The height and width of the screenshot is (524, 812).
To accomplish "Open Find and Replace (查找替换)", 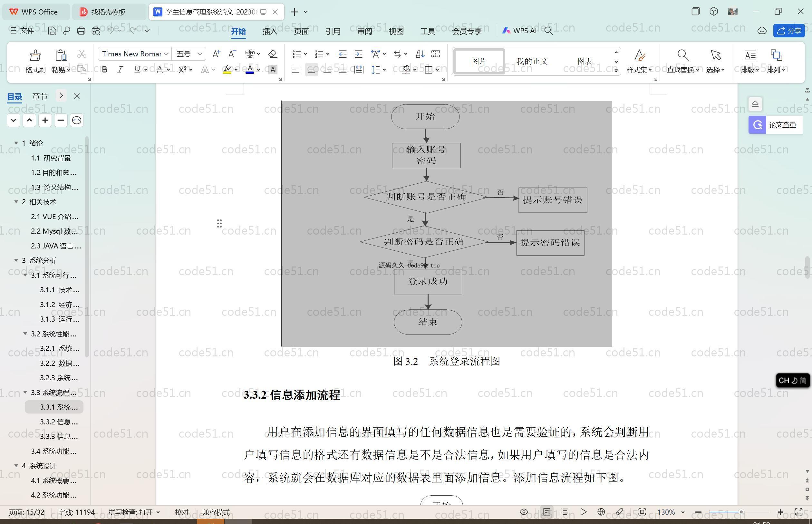I will [683, 61].
